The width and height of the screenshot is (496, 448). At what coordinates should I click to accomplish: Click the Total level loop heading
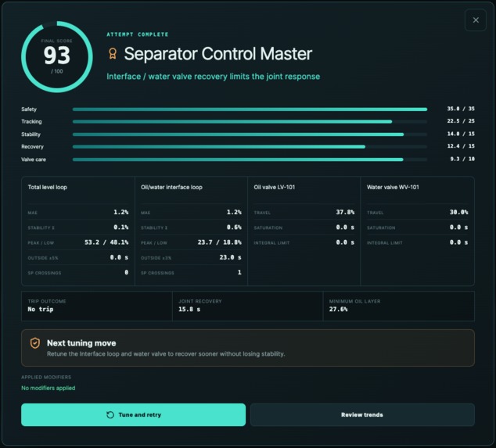48,187
